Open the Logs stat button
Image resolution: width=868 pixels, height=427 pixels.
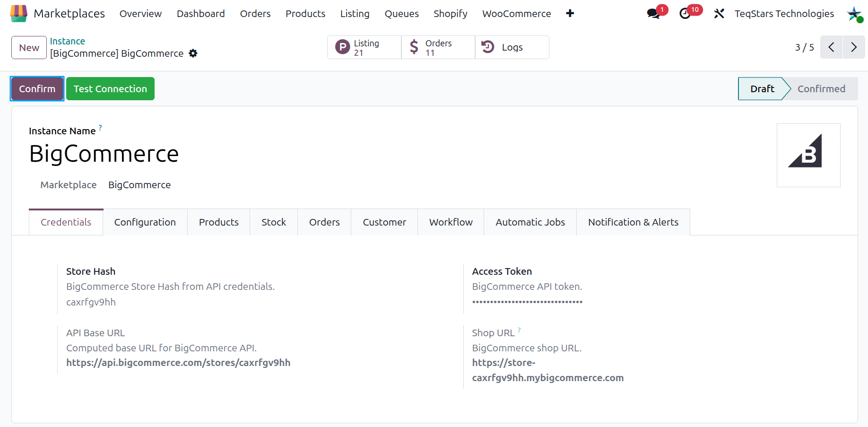coord(512,47)
